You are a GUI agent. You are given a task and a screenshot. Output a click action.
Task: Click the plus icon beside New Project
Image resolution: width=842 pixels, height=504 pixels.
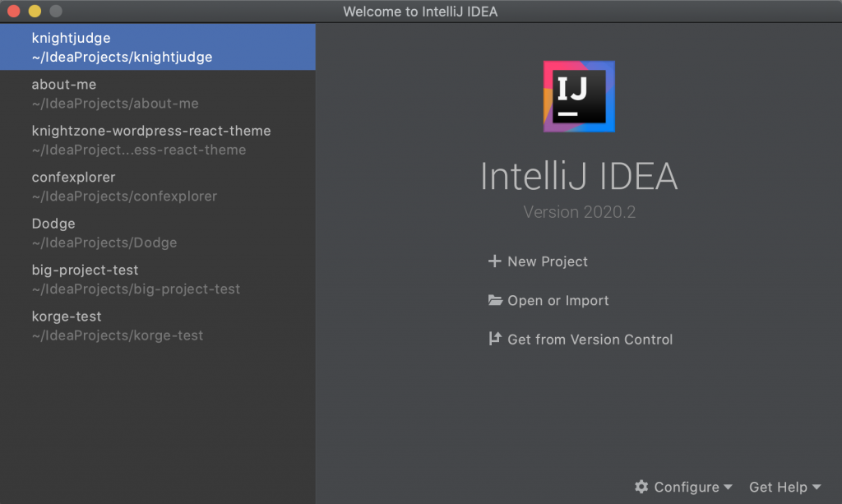point(494,261)
